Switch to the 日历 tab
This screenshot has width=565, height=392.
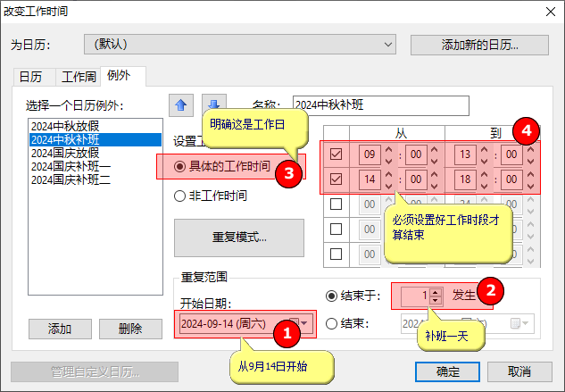tap(30, 77)
